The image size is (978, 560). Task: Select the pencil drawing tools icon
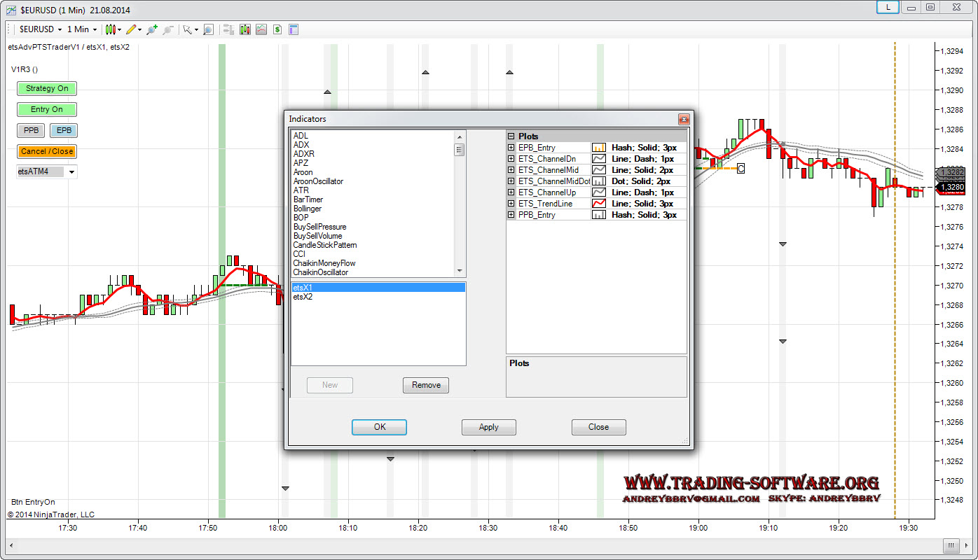point(131,29)
